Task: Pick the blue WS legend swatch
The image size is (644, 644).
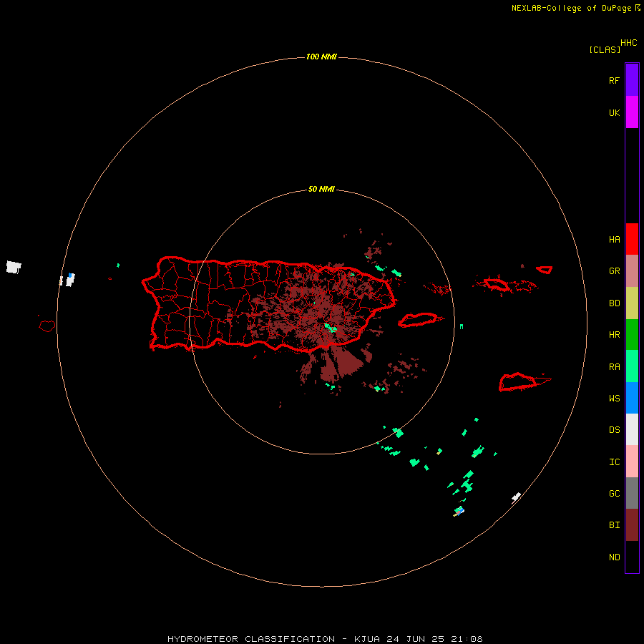Action: click(632, 398)
